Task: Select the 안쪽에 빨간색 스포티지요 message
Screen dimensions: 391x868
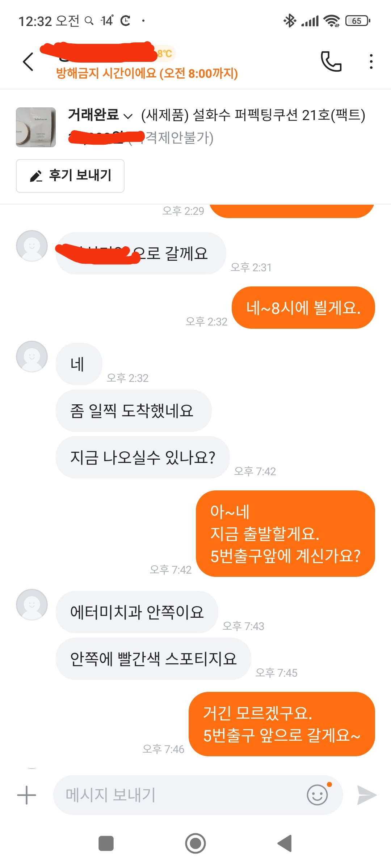Action: [x=154, y=659]
